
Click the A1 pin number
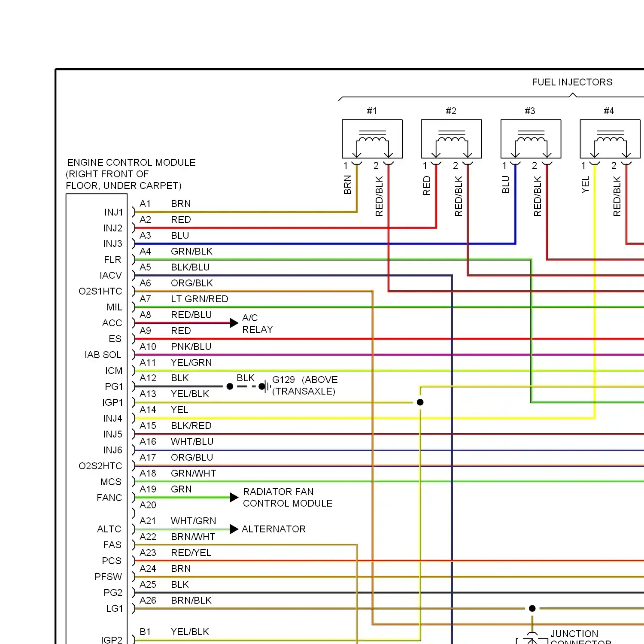(x=145, y=204)
